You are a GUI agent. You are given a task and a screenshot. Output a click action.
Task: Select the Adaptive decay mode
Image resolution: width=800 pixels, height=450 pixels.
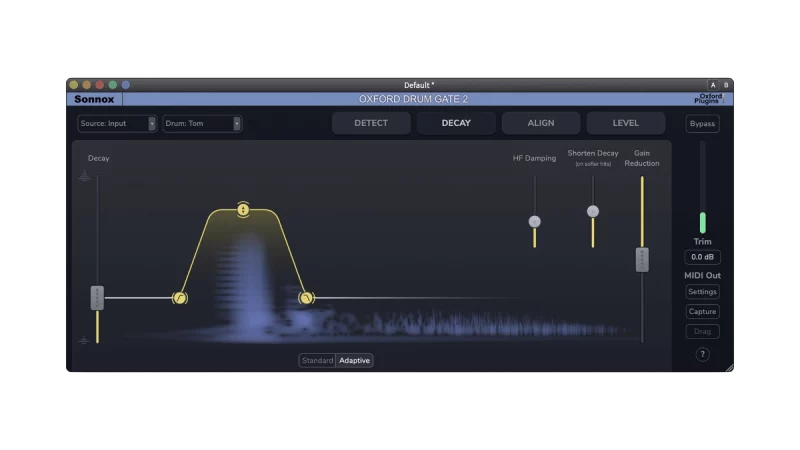click(355, 360)
